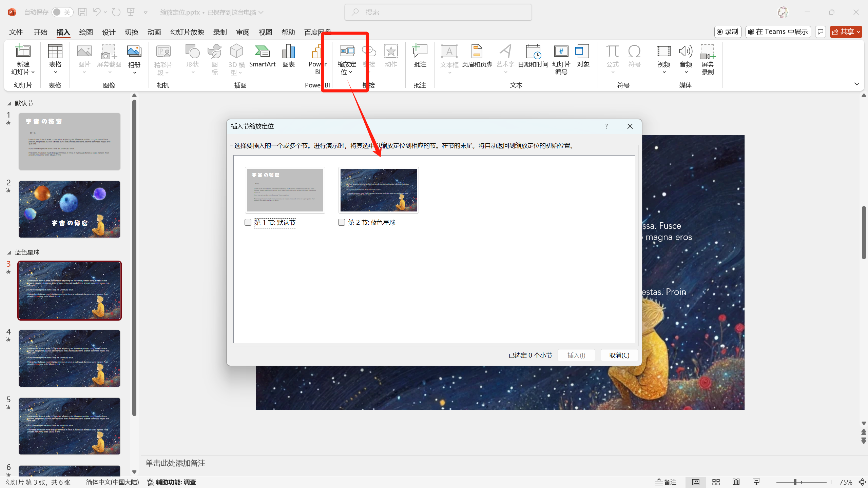
Task: Open the Table (表格) insert tool
Action: coord(55,59)
